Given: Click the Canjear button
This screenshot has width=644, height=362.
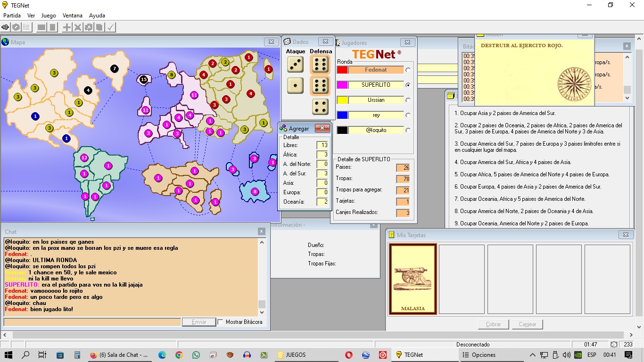Looking at the screenshot, I should (x=528, y=324).
